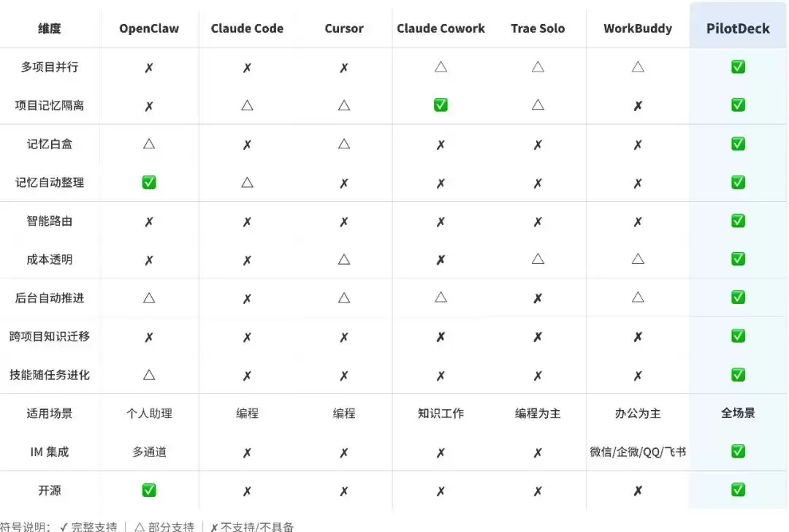Click the 微信/企微/QQ/飞书 cell
Screen dimensions: 789x532
[638, 452]
